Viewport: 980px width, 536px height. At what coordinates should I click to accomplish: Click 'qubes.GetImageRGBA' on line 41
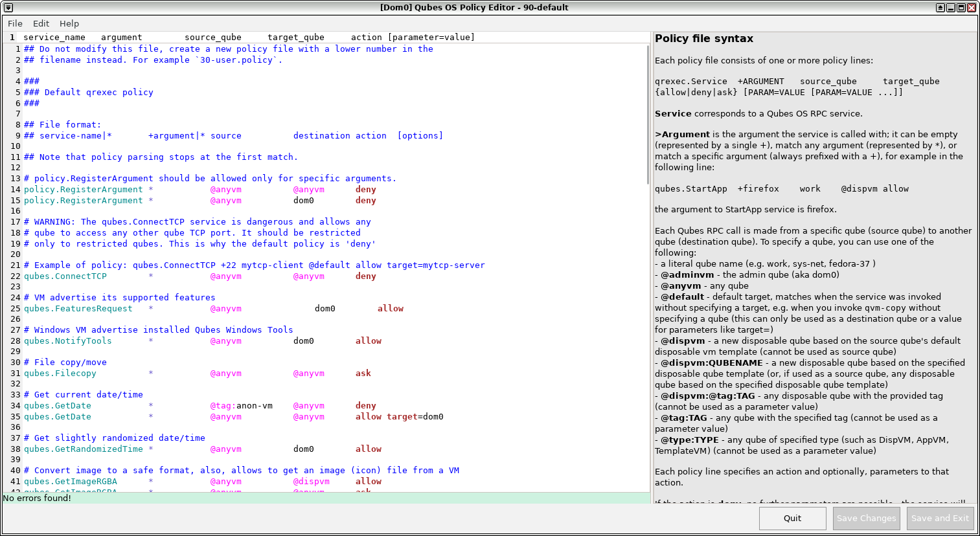coord(71,481)
